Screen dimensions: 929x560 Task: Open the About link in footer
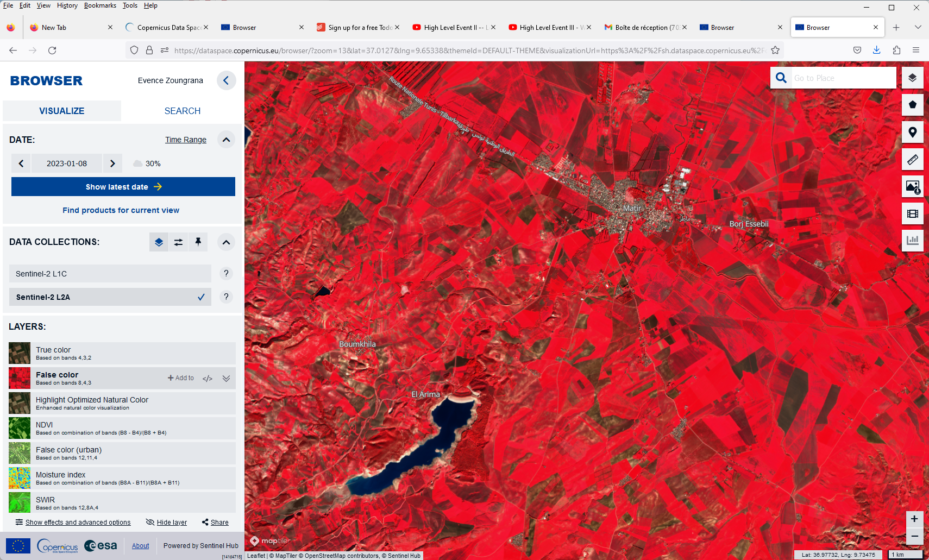tap(140, 546)
